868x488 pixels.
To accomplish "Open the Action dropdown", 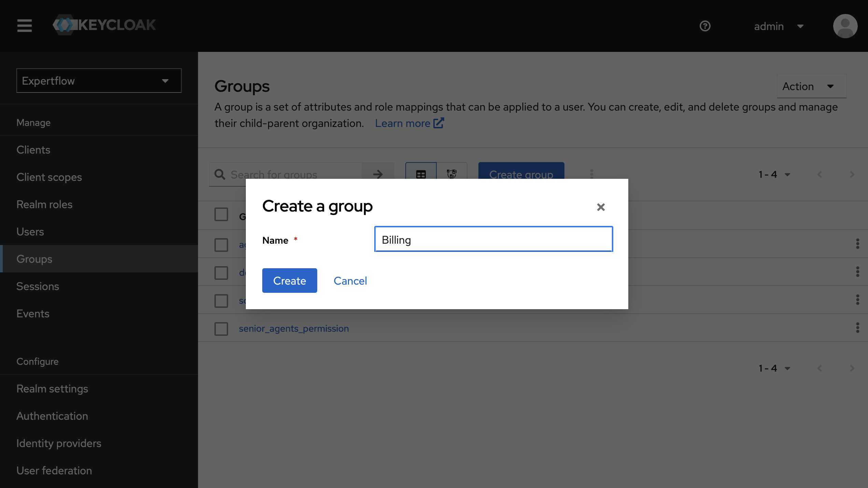I will pos(811,86).
